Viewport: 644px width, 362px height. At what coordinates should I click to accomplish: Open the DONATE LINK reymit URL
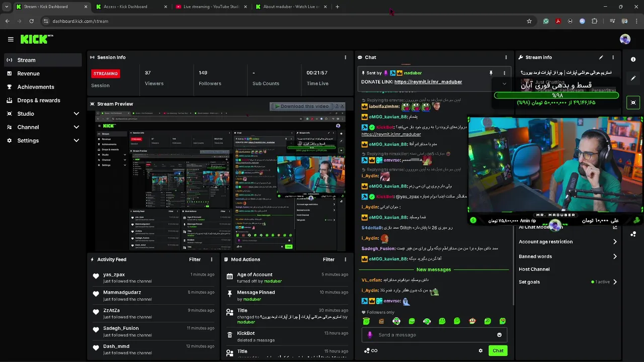pyautogui.click(x=428, y=82)
